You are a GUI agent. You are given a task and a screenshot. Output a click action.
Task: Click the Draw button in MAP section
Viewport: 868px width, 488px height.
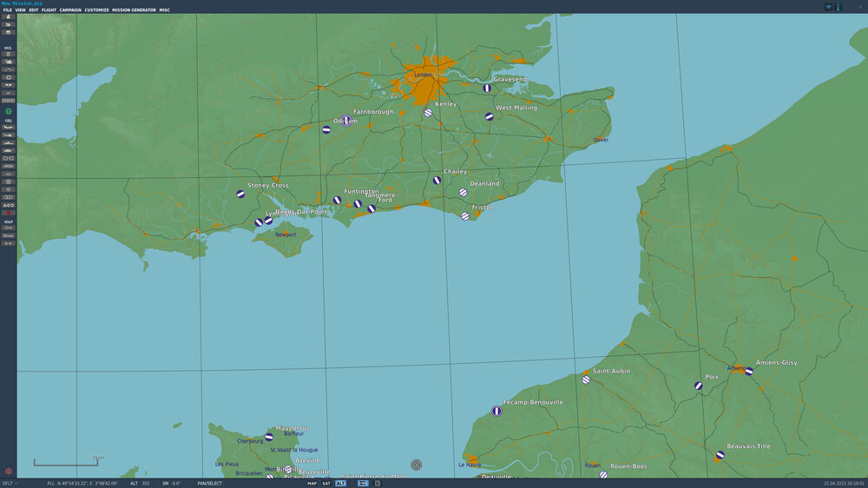[x=9, y=235]
